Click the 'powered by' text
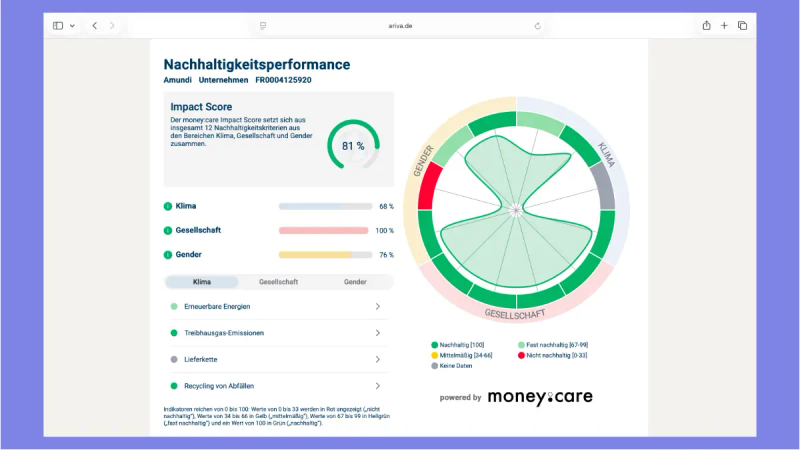This screenshot has height=450, width=800. point(460,397)
